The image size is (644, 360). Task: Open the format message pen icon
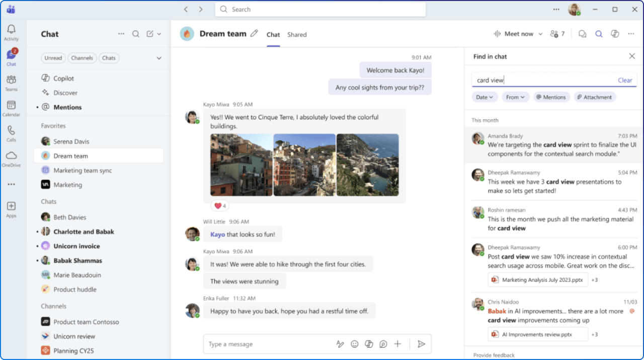[340, 344]
